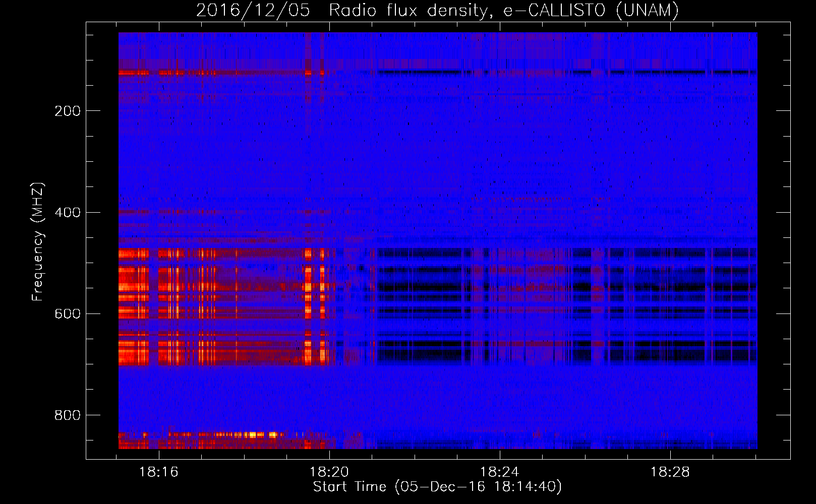Click the 18:16 time tick label
The width and height of the screenshot is (816, 504).
pyautogui.click(x=159, y=472)
